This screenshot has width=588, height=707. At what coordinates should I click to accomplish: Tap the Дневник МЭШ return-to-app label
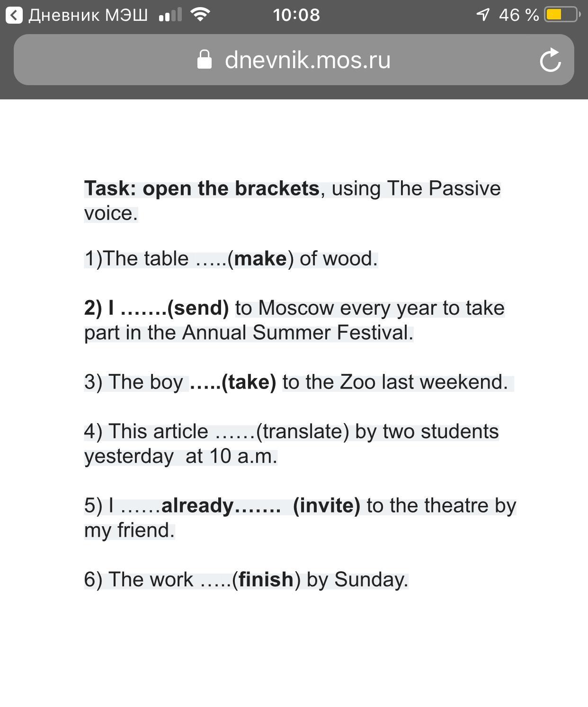tap(88, 15)
